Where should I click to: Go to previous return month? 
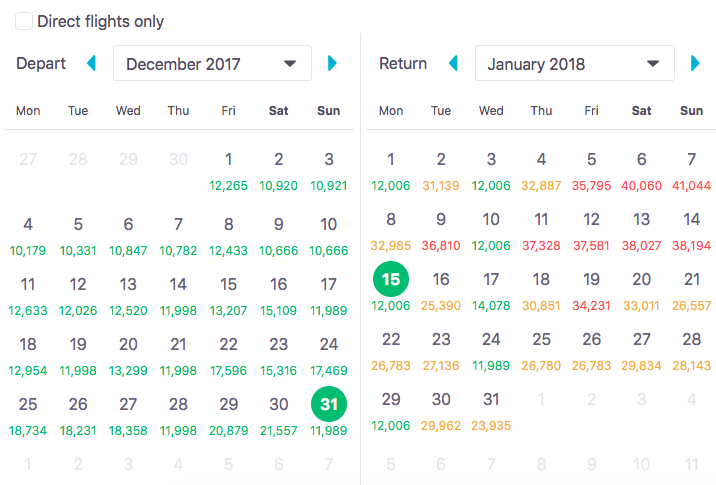(453, 64)
